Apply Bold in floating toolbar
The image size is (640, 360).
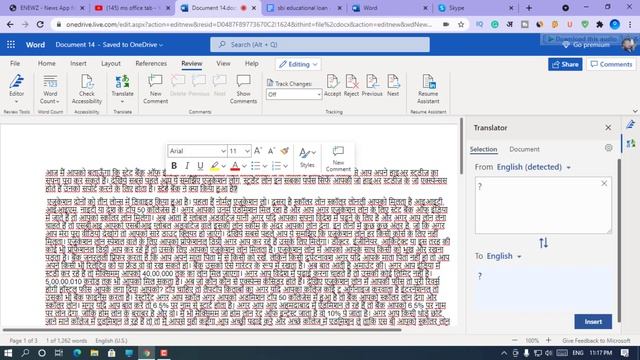(x=174, y=166)
